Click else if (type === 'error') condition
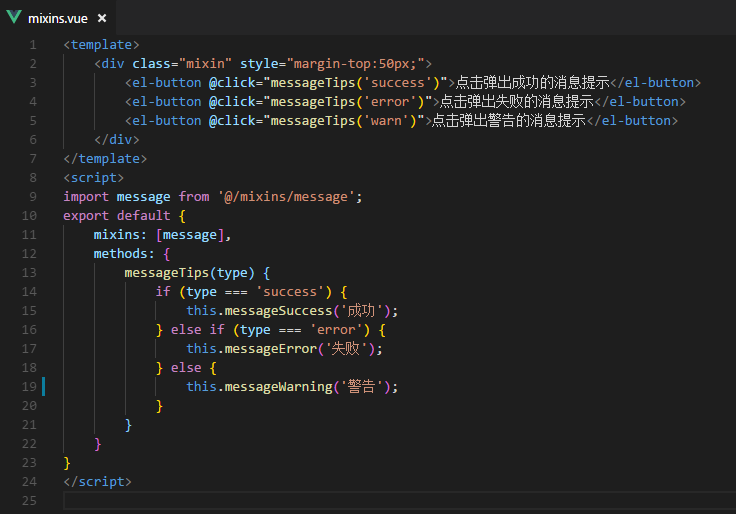Screen dimensions: 736x514 point(270,330)
